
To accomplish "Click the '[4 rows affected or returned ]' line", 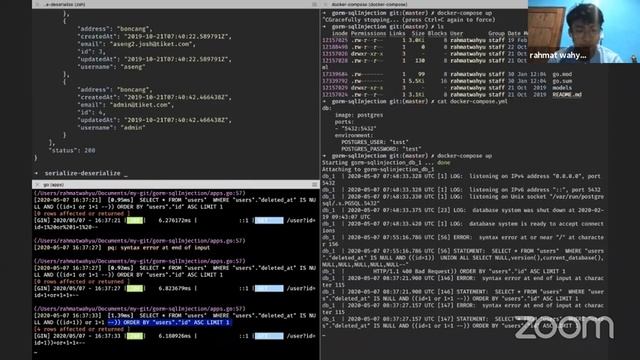I will (82, 329).
